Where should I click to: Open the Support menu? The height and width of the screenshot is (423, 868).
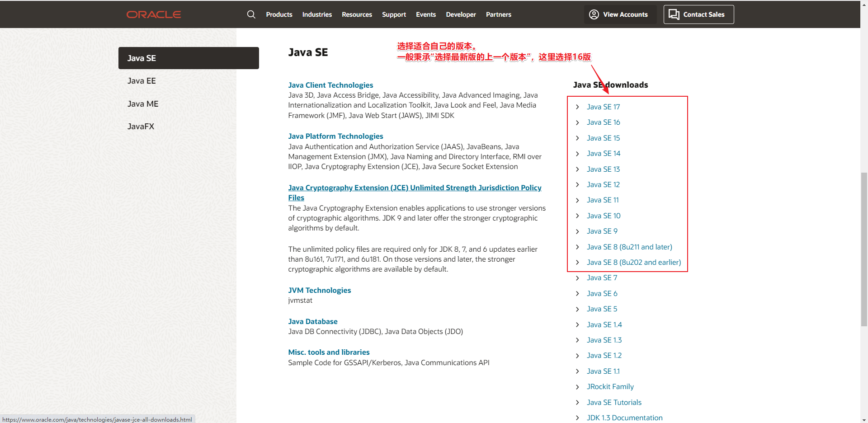click(394, 14)
